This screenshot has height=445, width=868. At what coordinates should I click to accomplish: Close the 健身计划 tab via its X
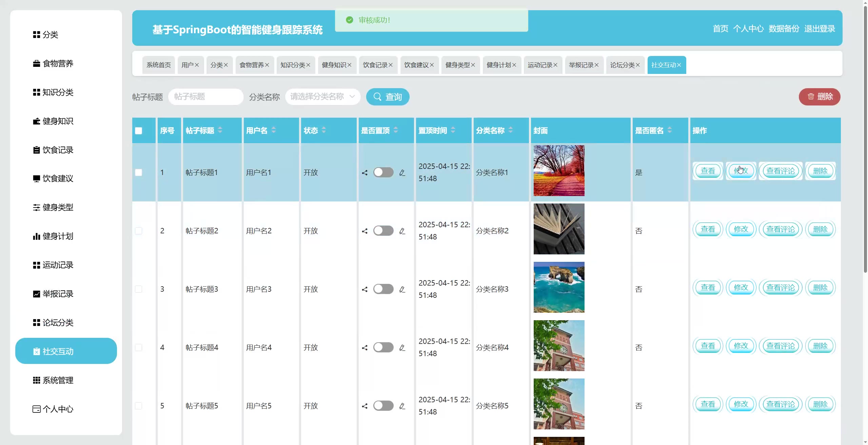click(514, 65)
